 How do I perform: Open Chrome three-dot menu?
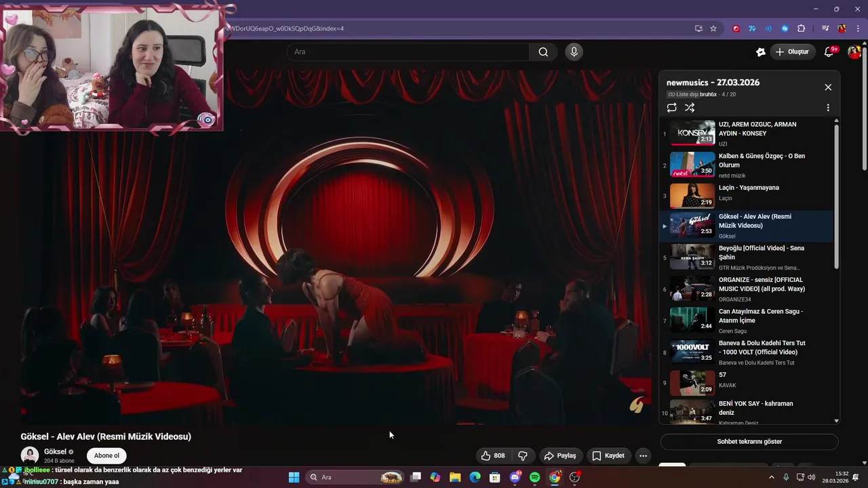(x=858, y=28)
